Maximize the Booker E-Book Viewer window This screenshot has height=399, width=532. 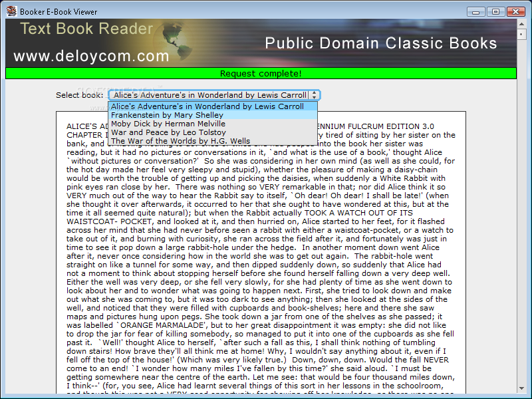(495, 12)
